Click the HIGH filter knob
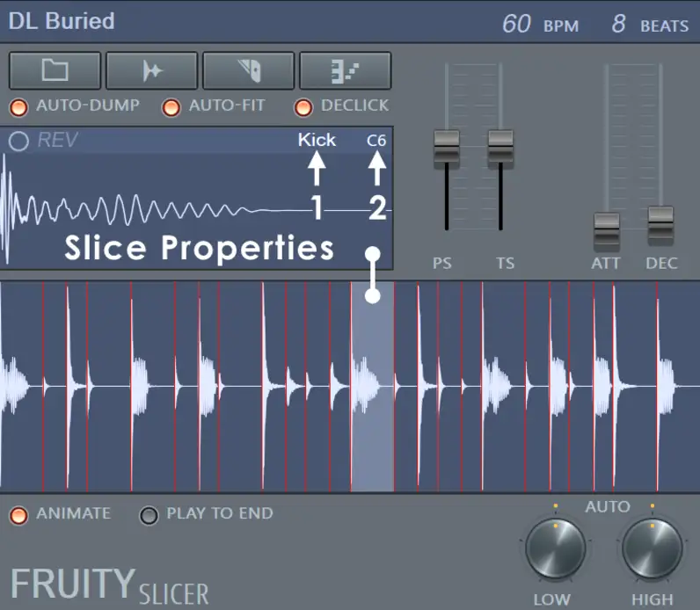This screenshot has width=700, height=610. pos(653,548)
